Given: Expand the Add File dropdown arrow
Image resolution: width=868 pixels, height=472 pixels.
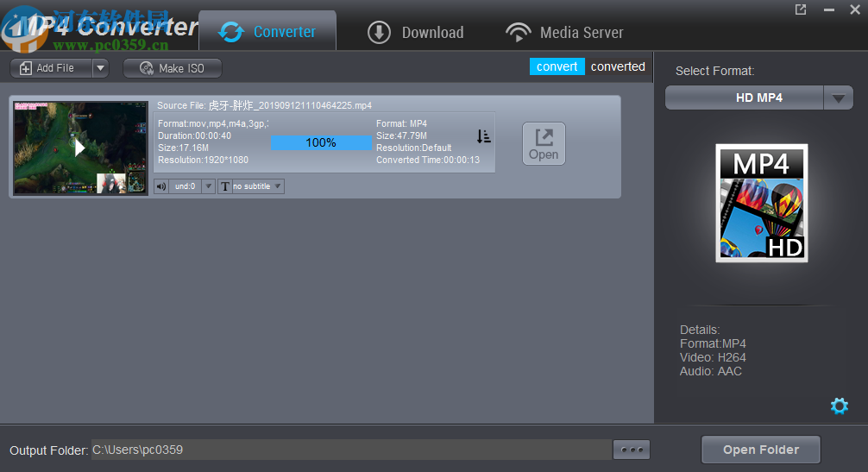Looking at the screenshot, I should 100,68.
